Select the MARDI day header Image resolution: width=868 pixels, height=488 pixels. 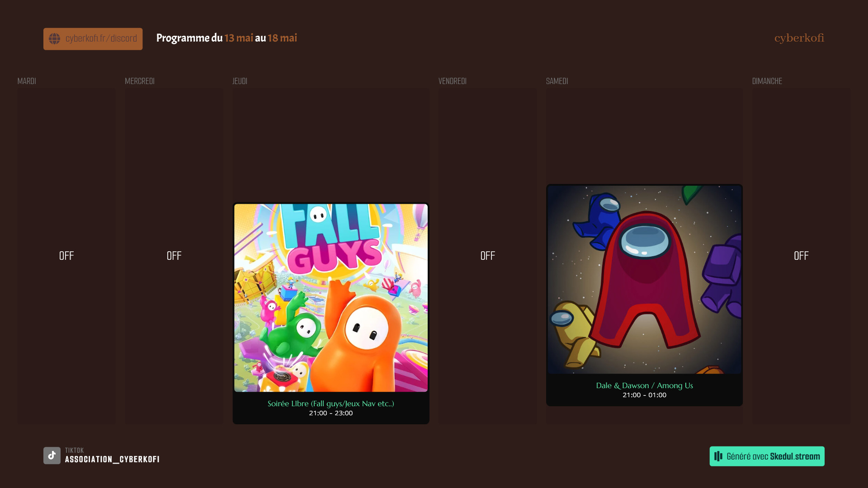(27, 81)
